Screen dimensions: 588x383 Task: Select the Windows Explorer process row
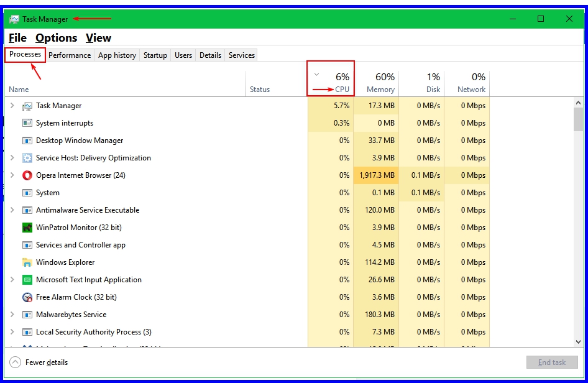247,262
